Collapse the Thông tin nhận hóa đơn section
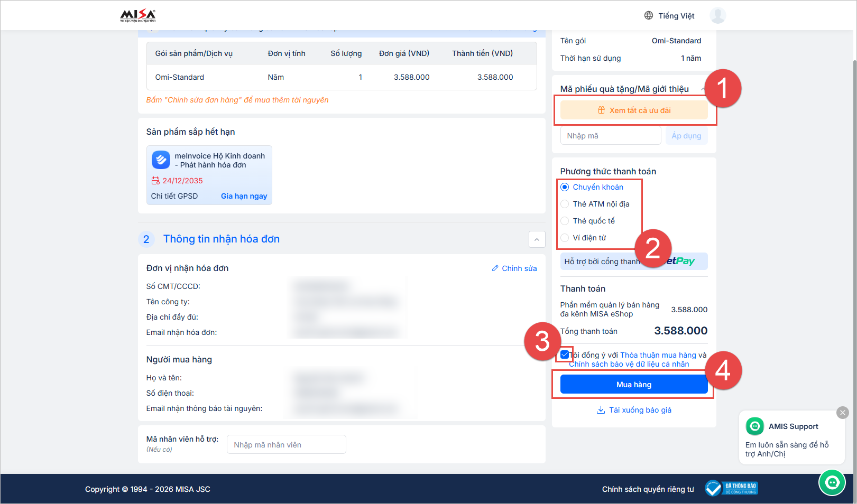857x504 pixels. click(x=537, y=239)
